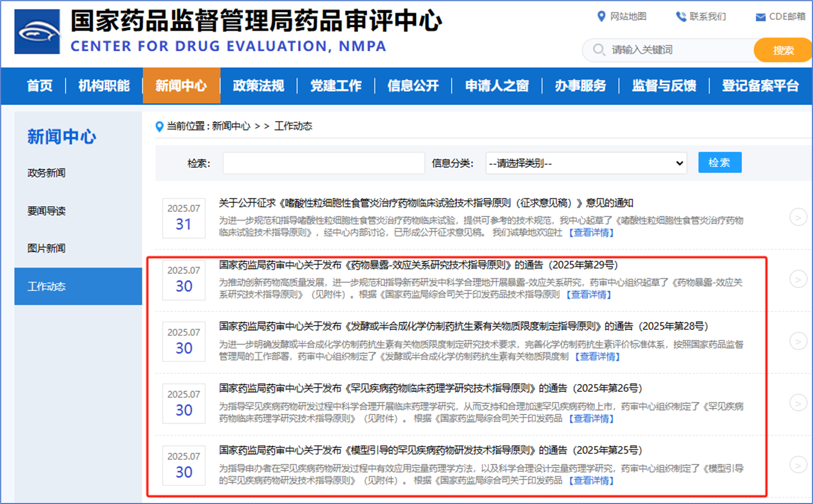Open the 信息分类 category dropdown
Image resolution: width=813 pixels, height=504 pixels.
586,163
